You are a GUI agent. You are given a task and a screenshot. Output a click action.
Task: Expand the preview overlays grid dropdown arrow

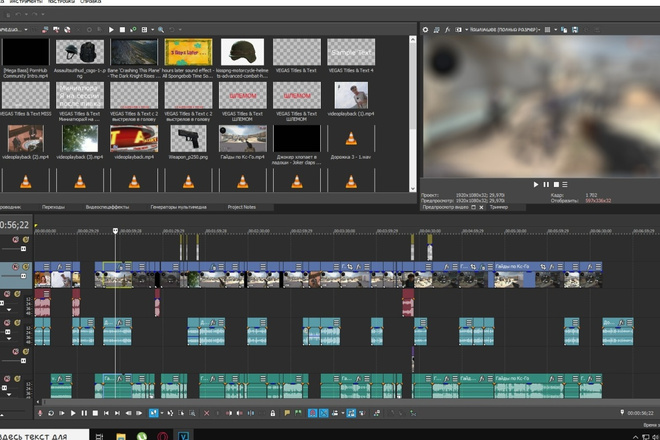pos(556,30)
